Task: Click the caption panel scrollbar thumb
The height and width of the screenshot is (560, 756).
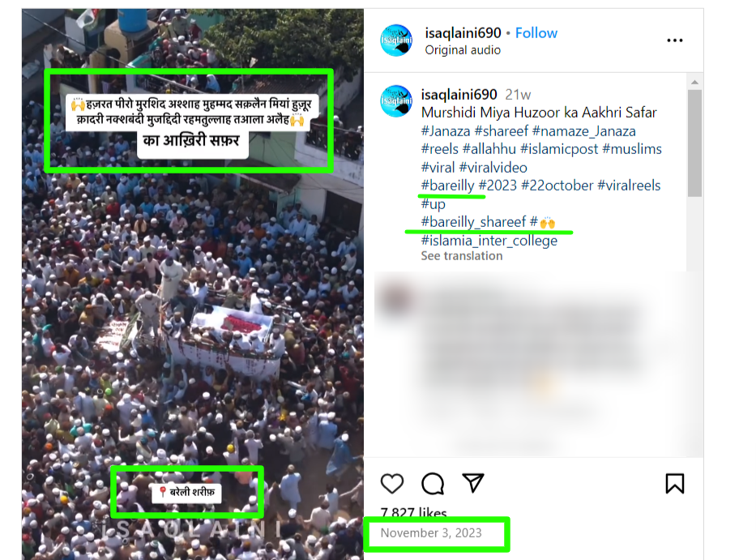Action: pyautogui.click(x=694, y=143)
